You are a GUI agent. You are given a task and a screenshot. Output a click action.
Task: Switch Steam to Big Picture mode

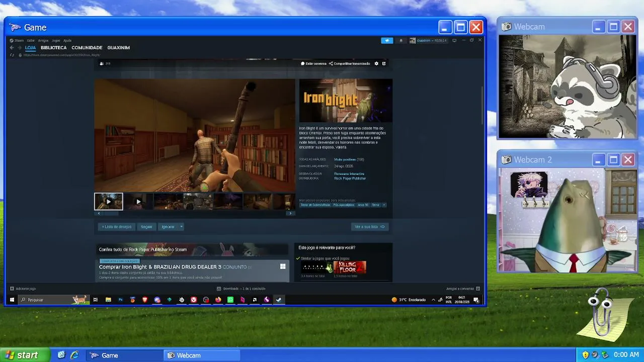tap(454, 40)
